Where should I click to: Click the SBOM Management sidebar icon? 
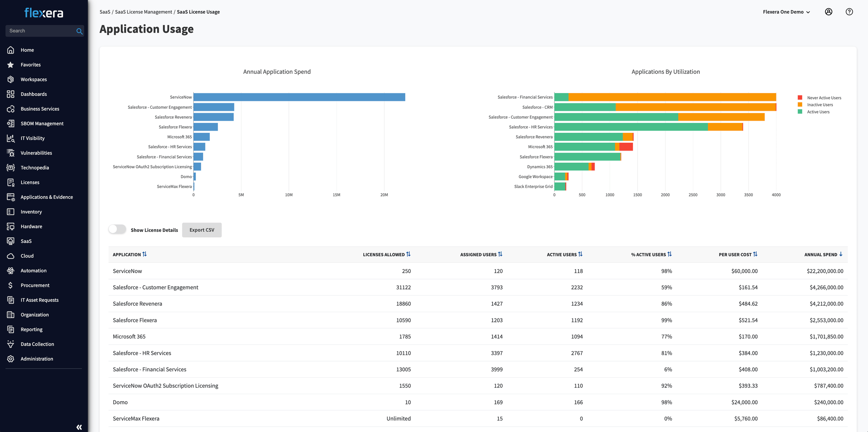click(11, 123)
